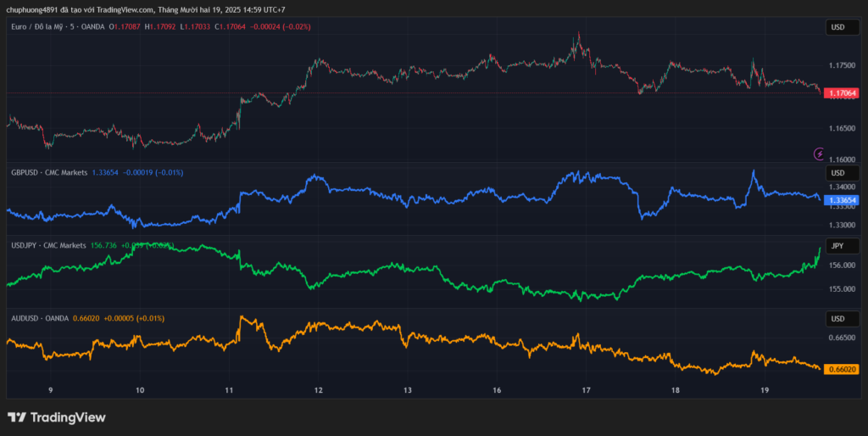Viewport: 868px width, 436px height.
Task: Select the GBPUSD CMC Markets legend label
Action: [48, 172]
